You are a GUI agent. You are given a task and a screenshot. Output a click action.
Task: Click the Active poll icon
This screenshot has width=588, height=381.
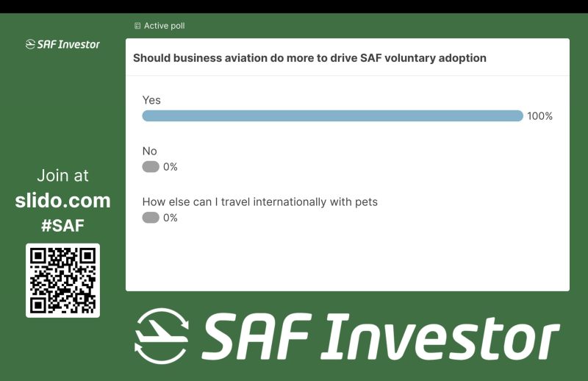(137, 26)
